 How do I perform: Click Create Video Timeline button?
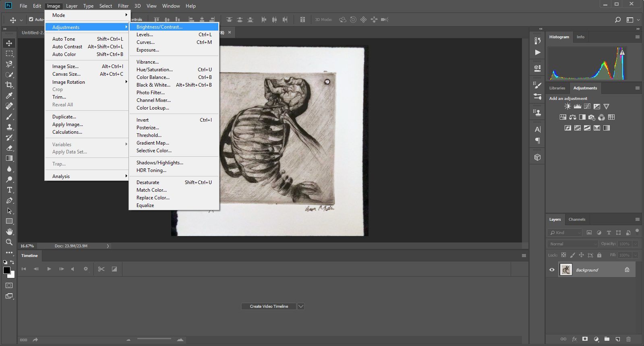(x=269, y=307)
